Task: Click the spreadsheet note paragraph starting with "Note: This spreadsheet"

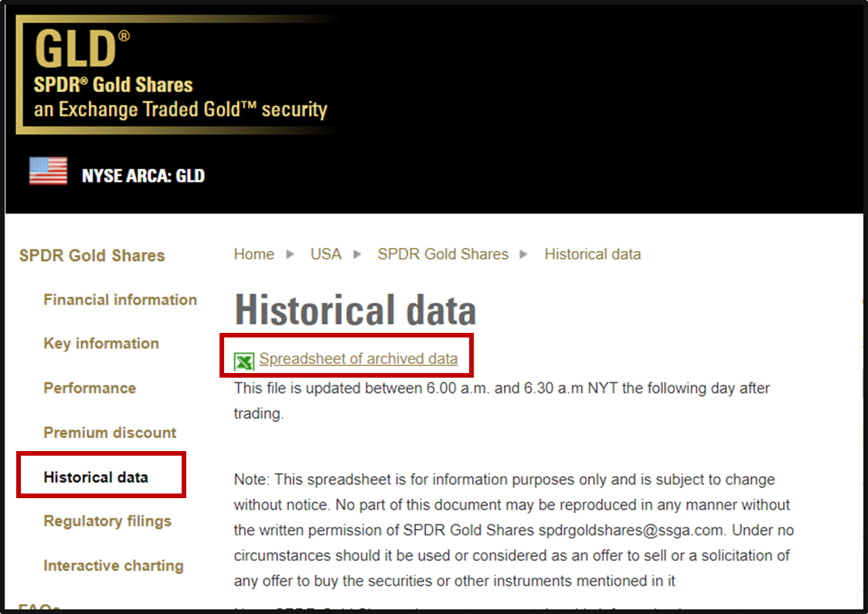Action: (514, 530)
